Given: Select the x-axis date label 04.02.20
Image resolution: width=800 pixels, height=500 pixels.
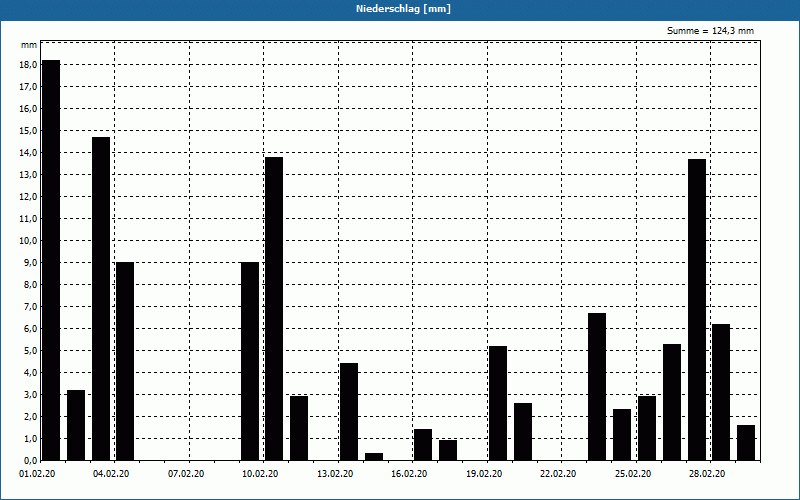Looking at the screenshot, I should point(111,474).
